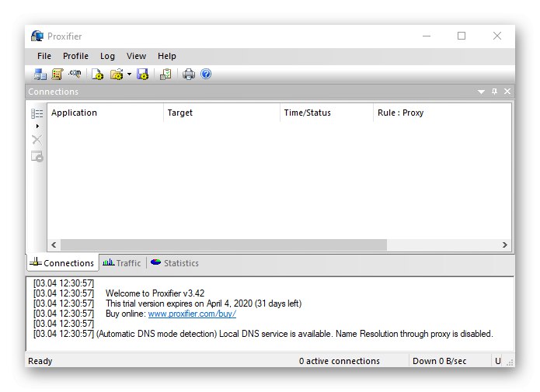This screenshot has width=540, height=392.
Task: Click the printer toolbar icon
Action: tap(188, 74)
